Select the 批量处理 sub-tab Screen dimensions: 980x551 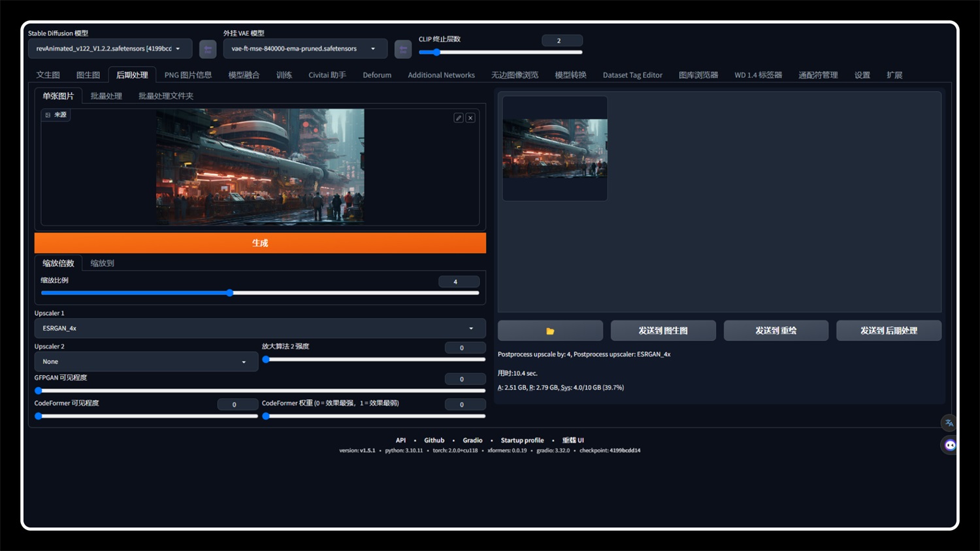click(x=106, y=96)
